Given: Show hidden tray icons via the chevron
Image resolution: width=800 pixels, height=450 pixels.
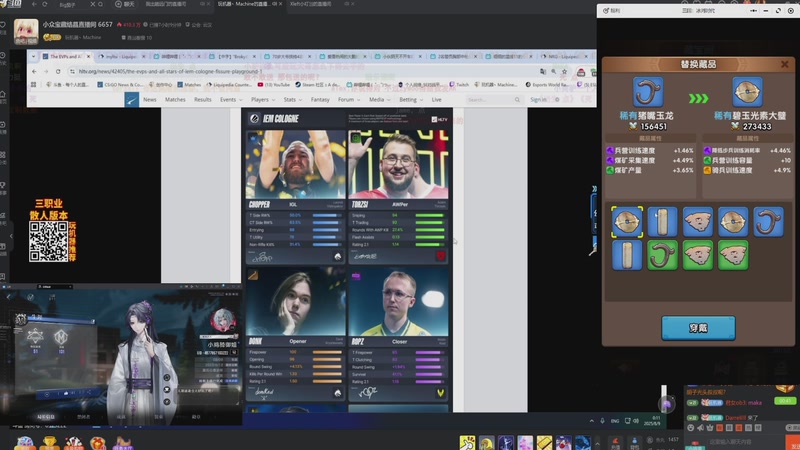Looking at the screenshot, I should (591, 421).
